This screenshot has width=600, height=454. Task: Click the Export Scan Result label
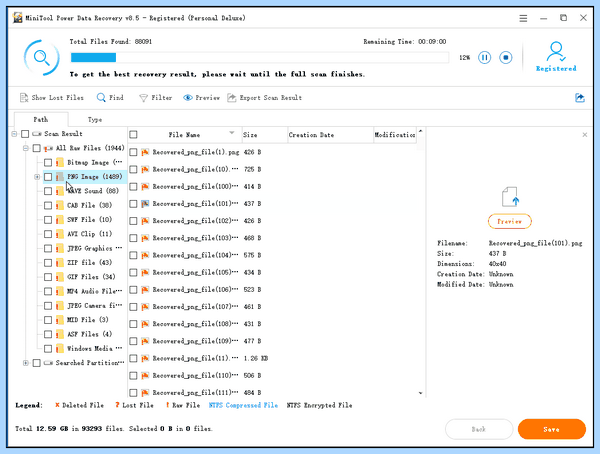(271, 98)
